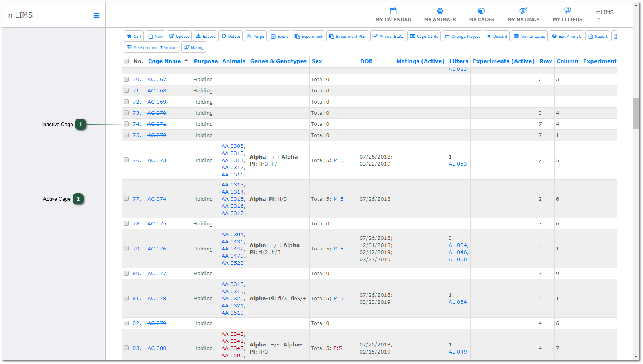The height and width of the screenshot is (364, 643).
Task: Click the Mating toolbar button
Action: pos(194,47)
